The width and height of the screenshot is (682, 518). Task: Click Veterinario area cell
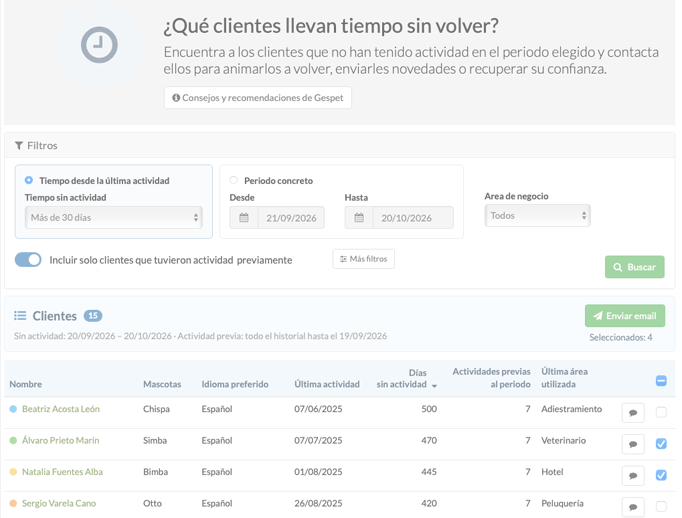pyautogui.click(x=563, y=441)
